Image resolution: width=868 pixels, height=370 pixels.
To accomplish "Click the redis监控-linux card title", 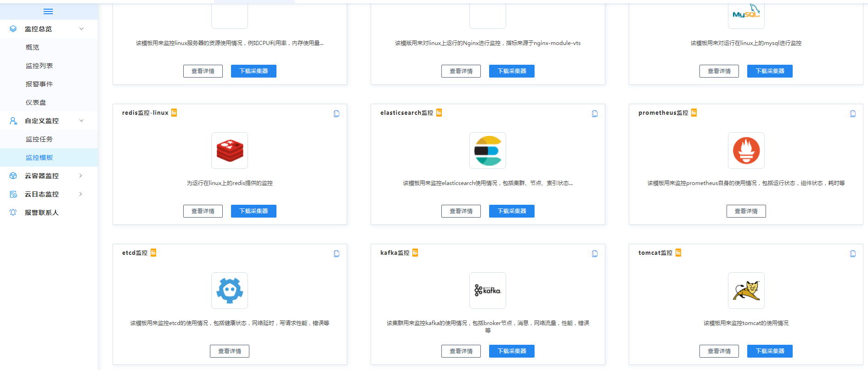I will tap(145, 112).
